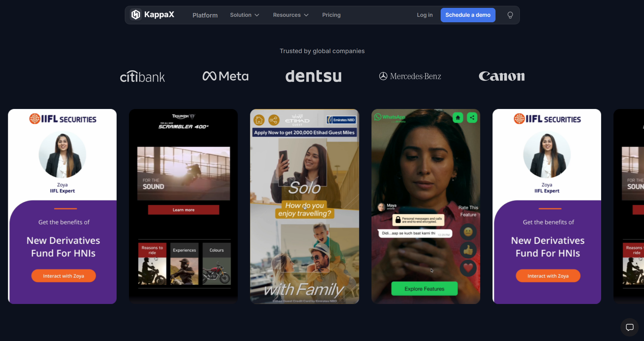This screenshot has width=644, height=341.
Task: Click the Explore Features button
Action: click(424, 289)
